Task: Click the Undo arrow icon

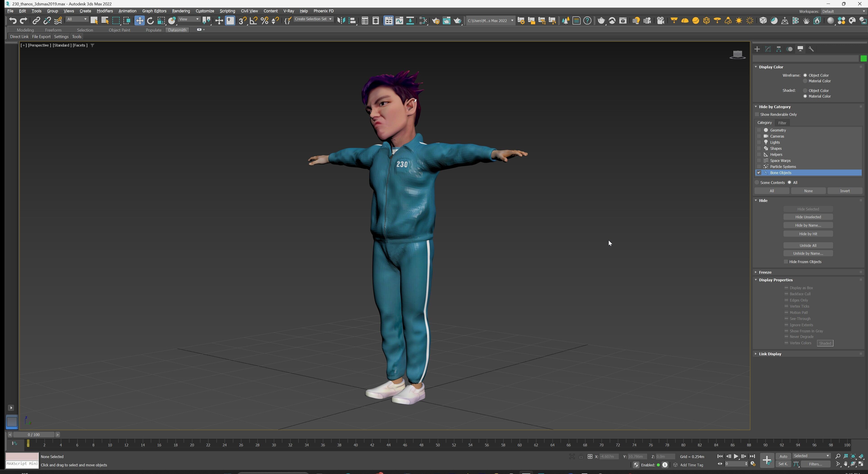Action: (13, 21)
